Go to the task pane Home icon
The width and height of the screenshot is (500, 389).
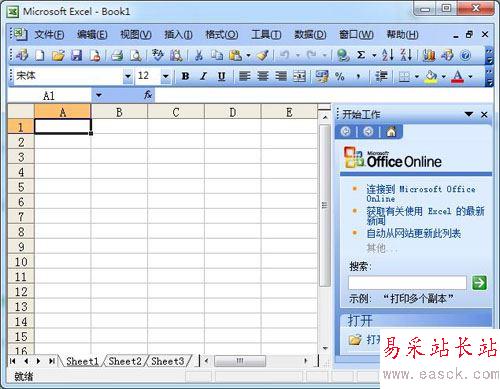pyautogui.click(x=391, y=132)
